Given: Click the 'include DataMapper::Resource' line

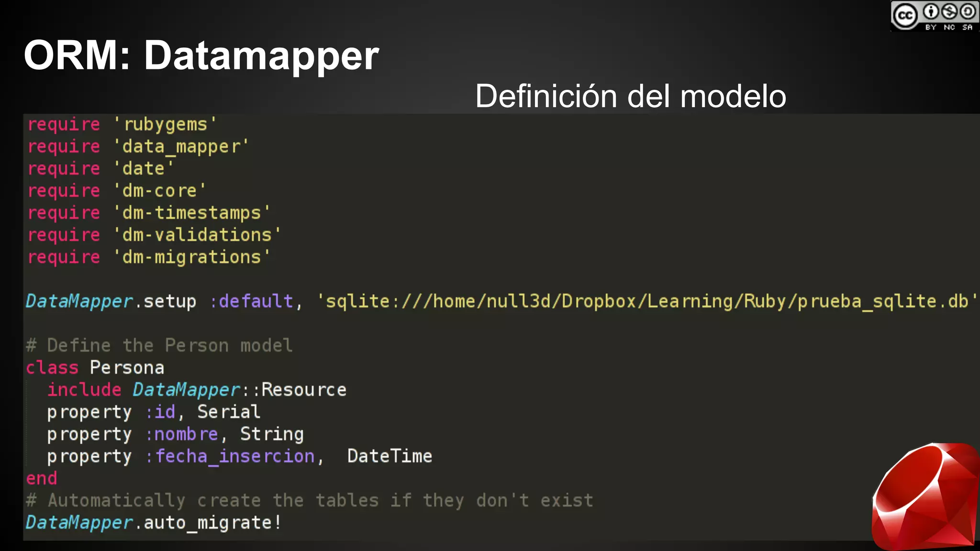Looking at the screenshot, I should click(x=197, y=390).
